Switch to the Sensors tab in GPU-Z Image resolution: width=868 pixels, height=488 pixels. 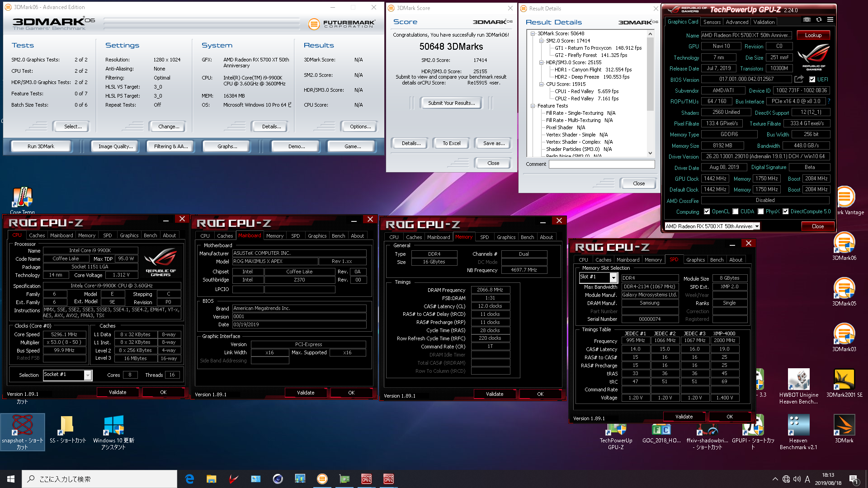(x=712, y=22)
